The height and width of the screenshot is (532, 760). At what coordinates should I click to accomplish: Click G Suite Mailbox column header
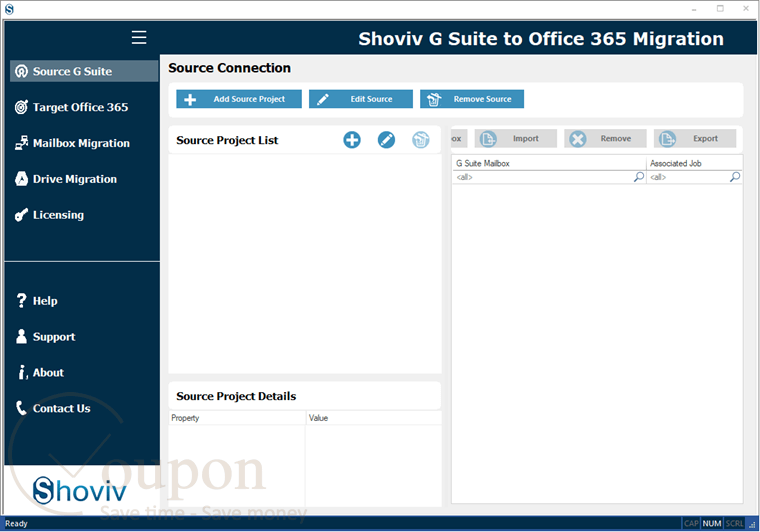tap(549, 163)
